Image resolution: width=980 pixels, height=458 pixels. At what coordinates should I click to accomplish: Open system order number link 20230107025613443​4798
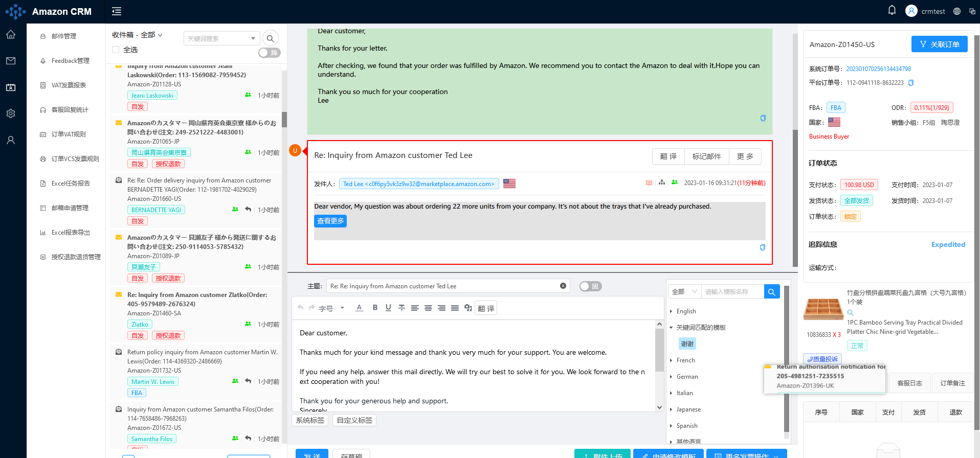pos(878,69)
